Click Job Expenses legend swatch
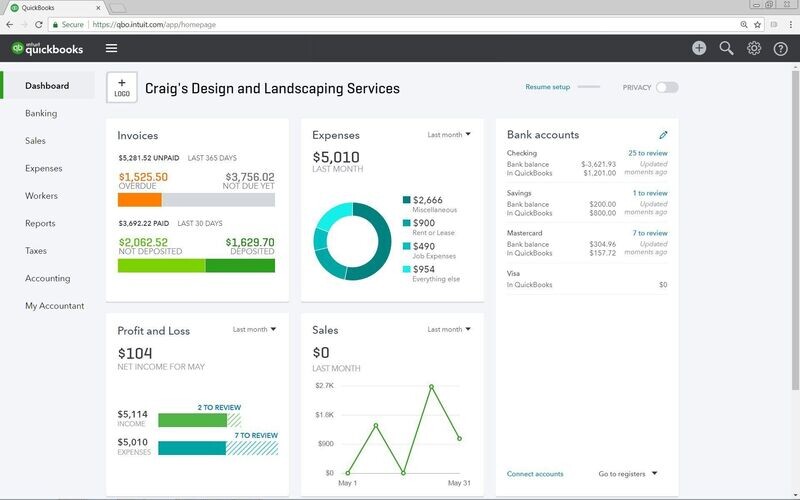 point(407,246)
